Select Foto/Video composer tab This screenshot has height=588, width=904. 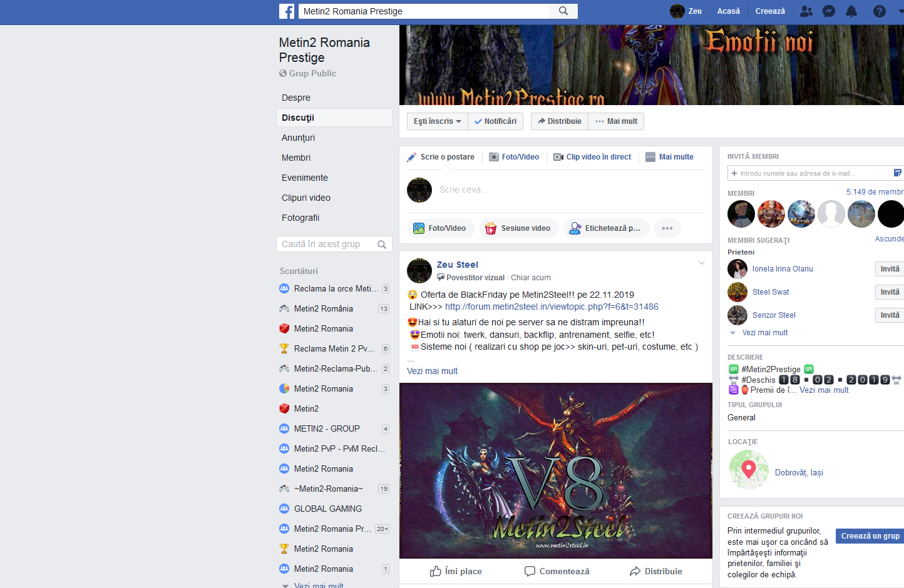point(514,157)
